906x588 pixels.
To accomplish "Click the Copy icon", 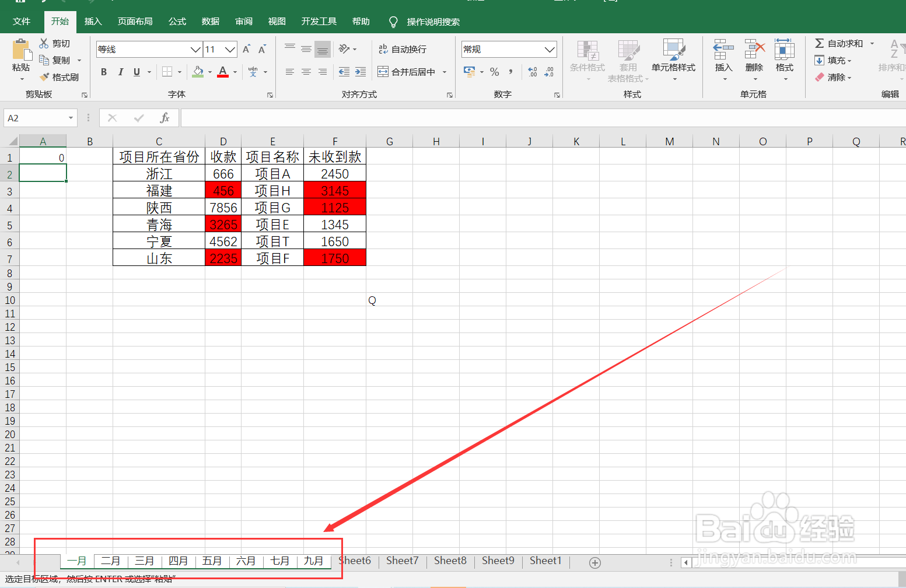I will pyautogui.click(x=44, y=60).
